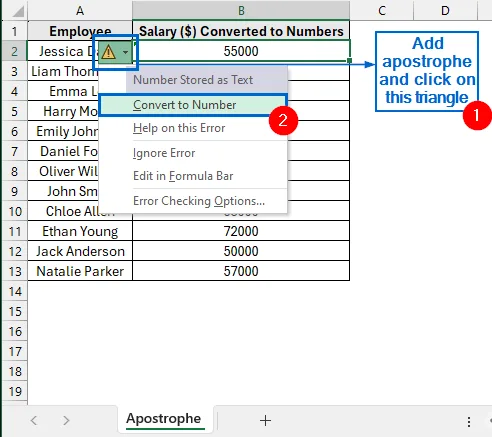
Task: Switch to the Apostrophe sheet tab
Action: (164, 419)
